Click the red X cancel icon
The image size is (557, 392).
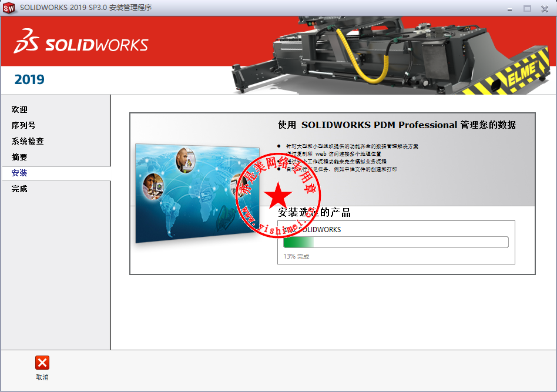point(42,363)
